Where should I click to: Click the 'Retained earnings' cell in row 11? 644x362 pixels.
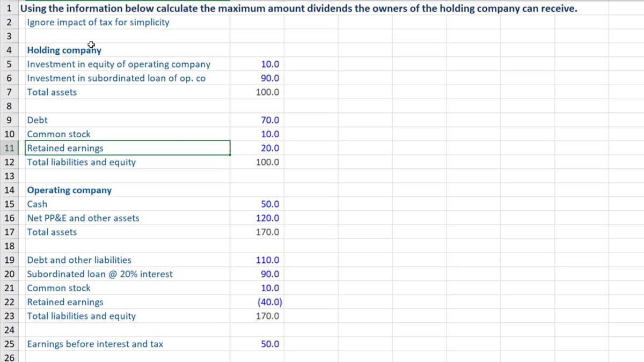click(128, 148)
